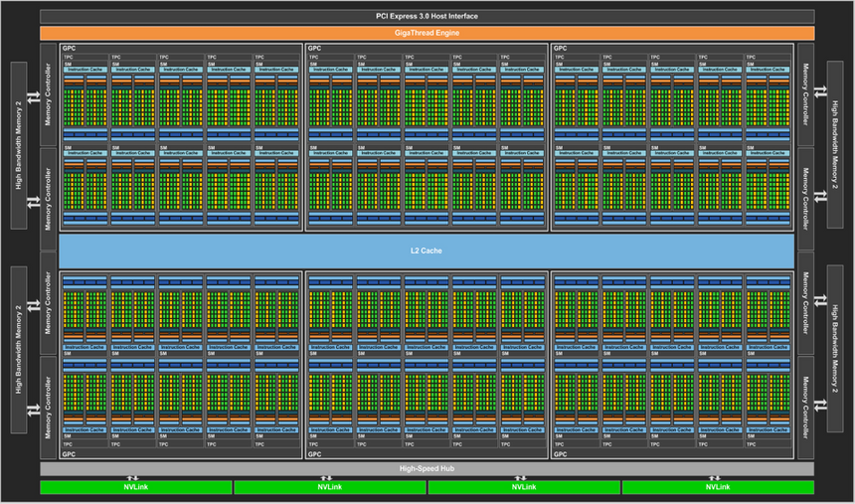Screen dimensions: 855x504
Task: Select the second NVLink block from left
Action: tap(329, 487)
